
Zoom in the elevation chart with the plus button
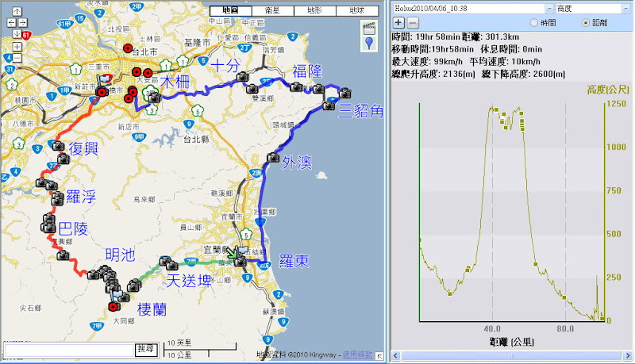click(398, 23)
